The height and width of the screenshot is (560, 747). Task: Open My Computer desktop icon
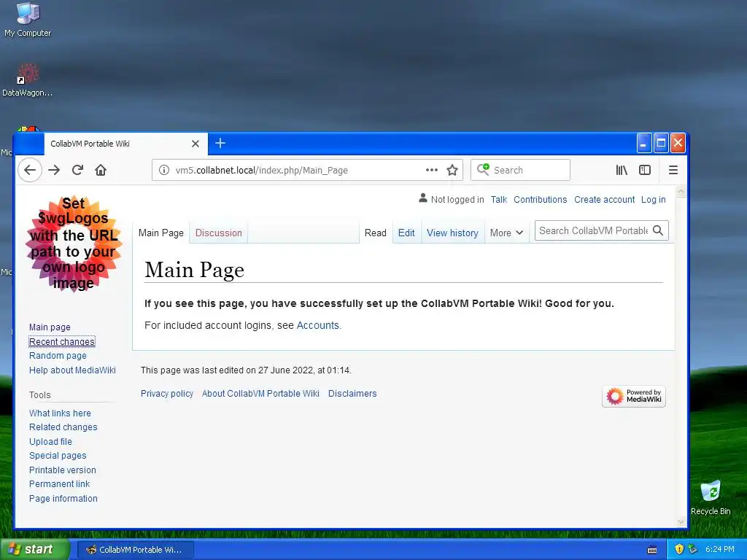[x=28, y=20]
